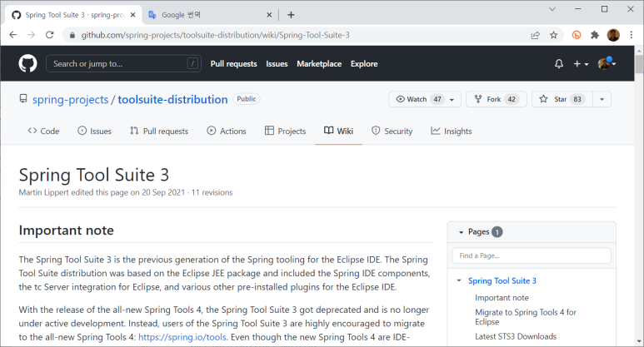This screenshot has height=347, width=644.
Task: Click the fork count 42
Action: click(512, 99)
